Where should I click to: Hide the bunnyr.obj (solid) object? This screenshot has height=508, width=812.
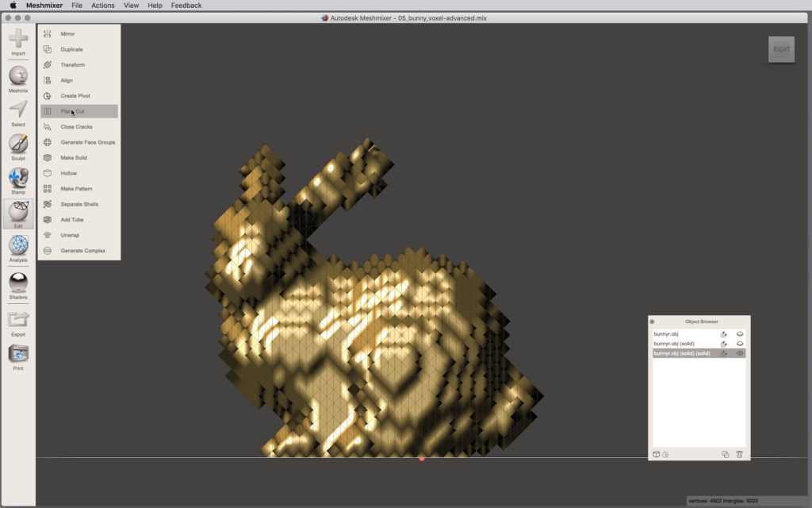[740, 344]
